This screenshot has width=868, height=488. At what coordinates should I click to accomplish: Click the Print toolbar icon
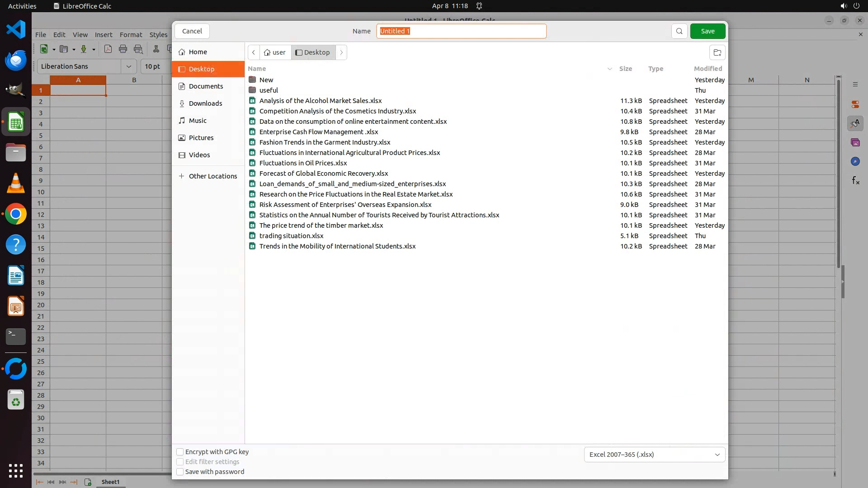point(123,49)
